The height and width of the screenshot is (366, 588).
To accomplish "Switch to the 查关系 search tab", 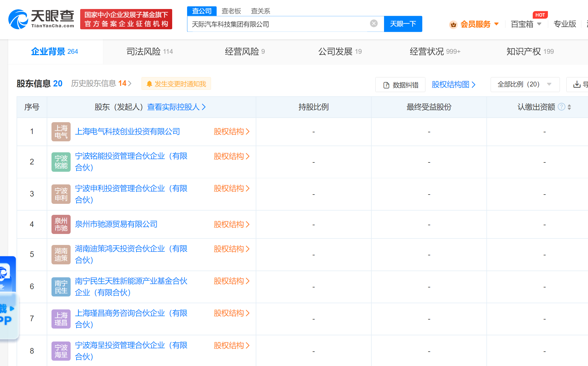I will (x=261, y=11).
